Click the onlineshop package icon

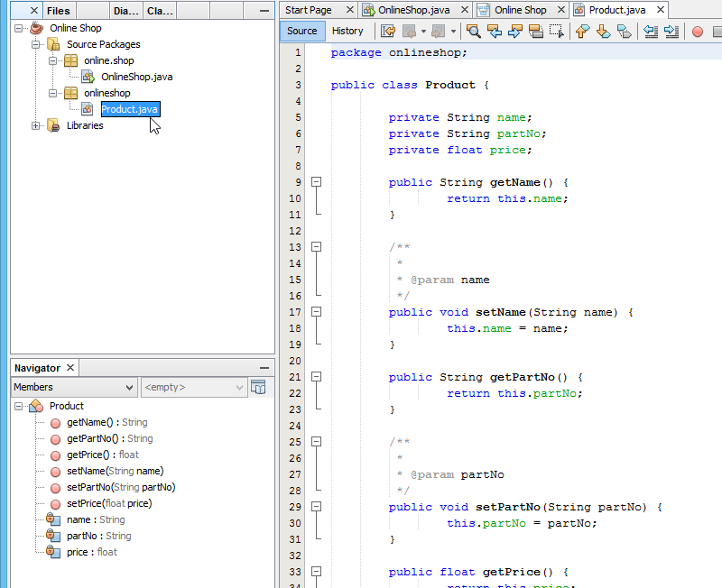coord(70,93)
